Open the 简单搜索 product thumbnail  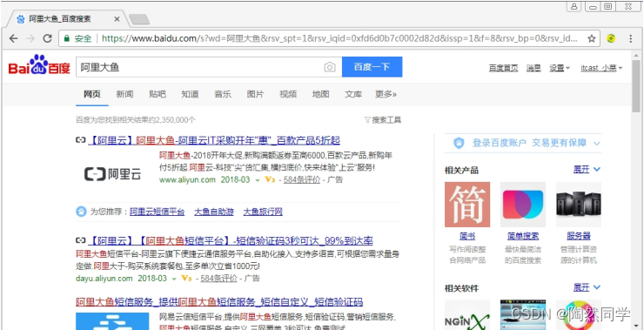click(x=523, y=205)
